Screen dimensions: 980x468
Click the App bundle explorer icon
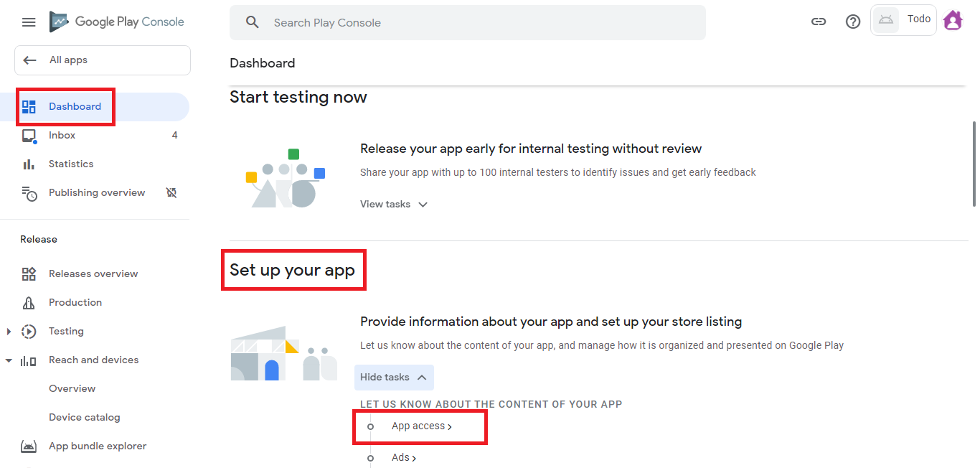(x=29, y=446)
